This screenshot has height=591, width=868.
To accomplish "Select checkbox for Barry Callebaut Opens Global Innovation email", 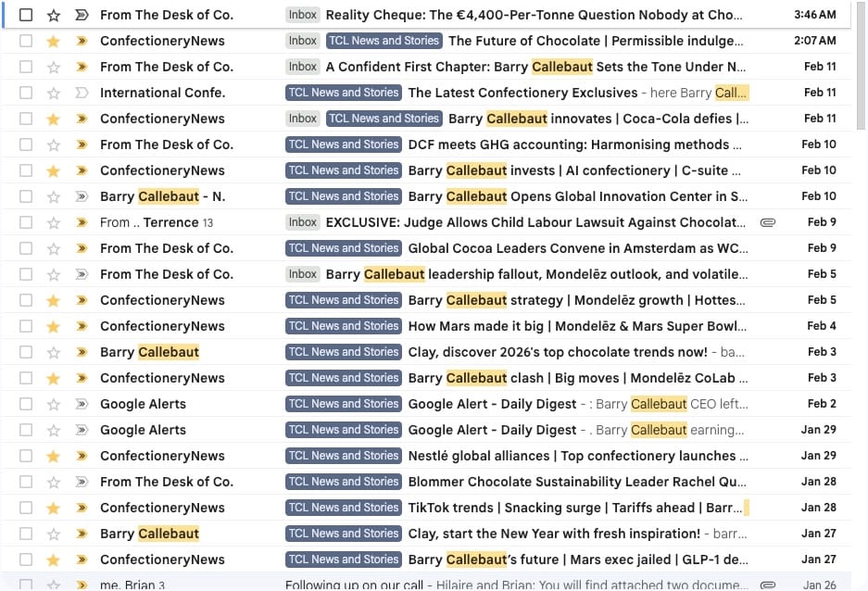I will [26, 196].
